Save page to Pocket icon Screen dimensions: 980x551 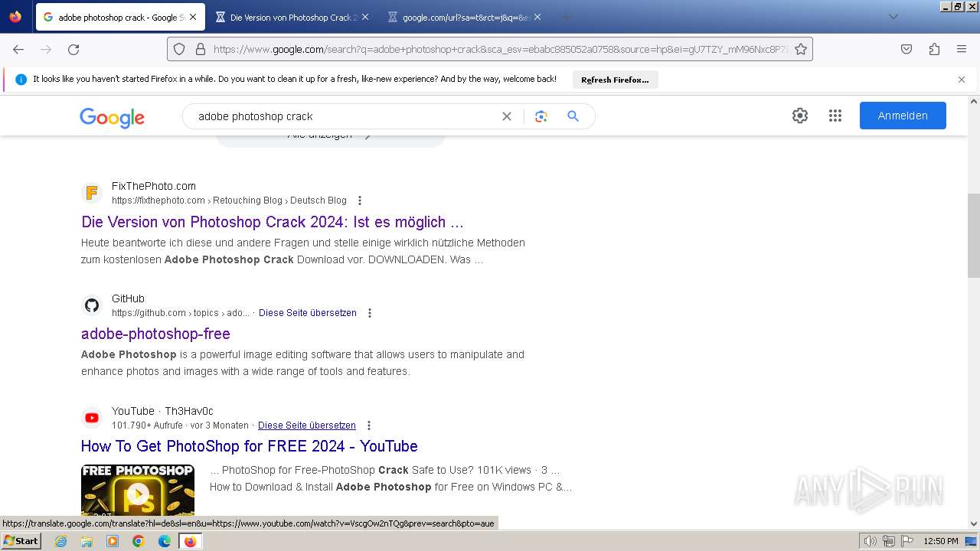(x=906, y=49)
